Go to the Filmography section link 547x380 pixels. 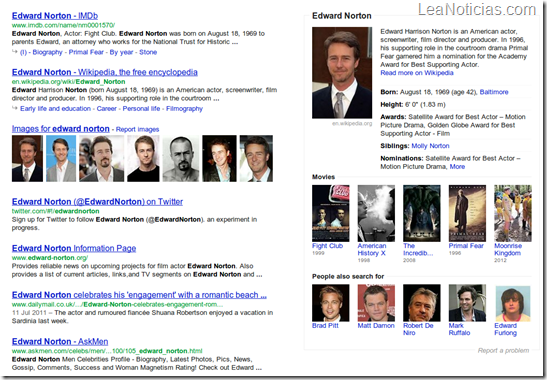coord(184,109)
